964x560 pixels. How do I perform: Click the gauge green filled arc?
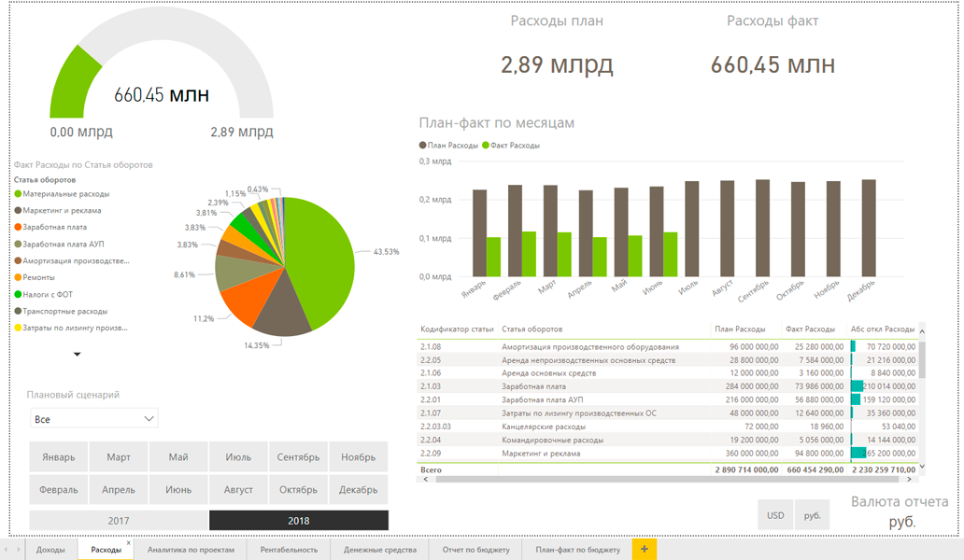coord(74,83)
